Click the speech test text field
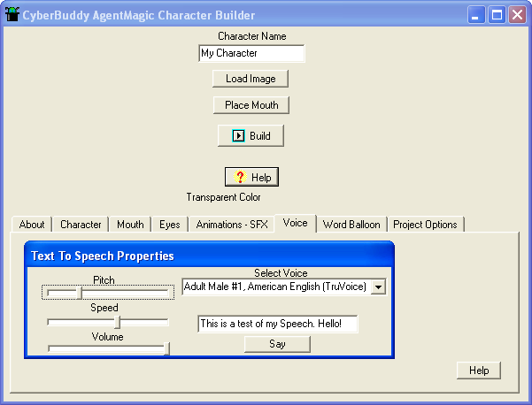Screen dimensions: 532x405 click(x=277, y=324)
